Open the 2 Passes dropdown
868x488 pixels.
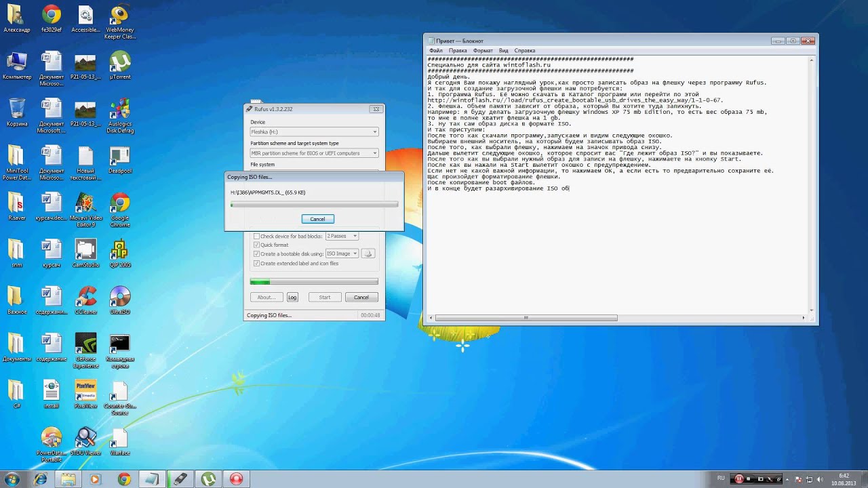tap(342, 236)
